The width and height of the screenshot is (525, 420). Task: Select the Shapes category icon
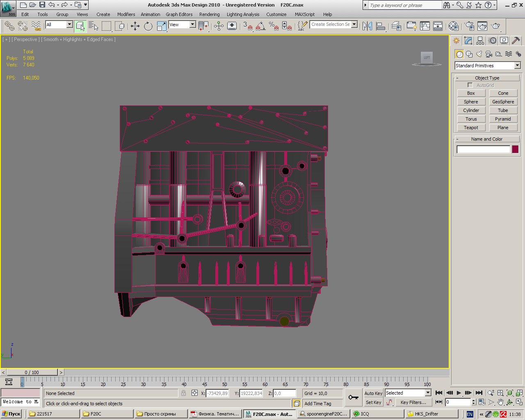click(x=469, y=54)
